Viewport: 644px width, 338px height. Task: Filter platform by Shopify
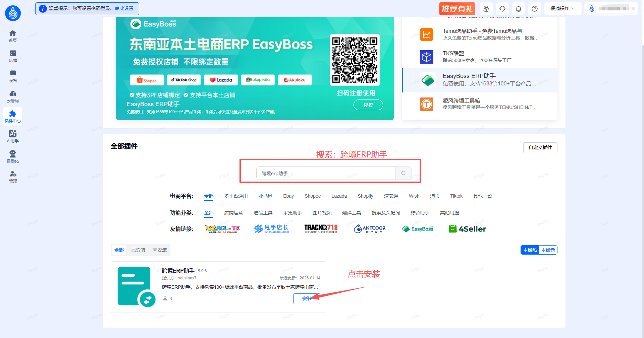click(365, 196)
